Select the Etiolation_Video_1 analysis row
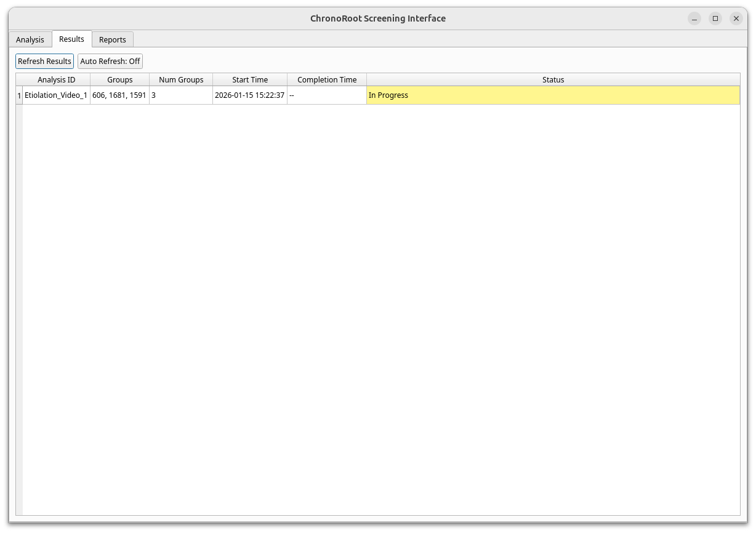Viewport: 756px width, 533px height. pyautogui.click(x=56, y=95)
